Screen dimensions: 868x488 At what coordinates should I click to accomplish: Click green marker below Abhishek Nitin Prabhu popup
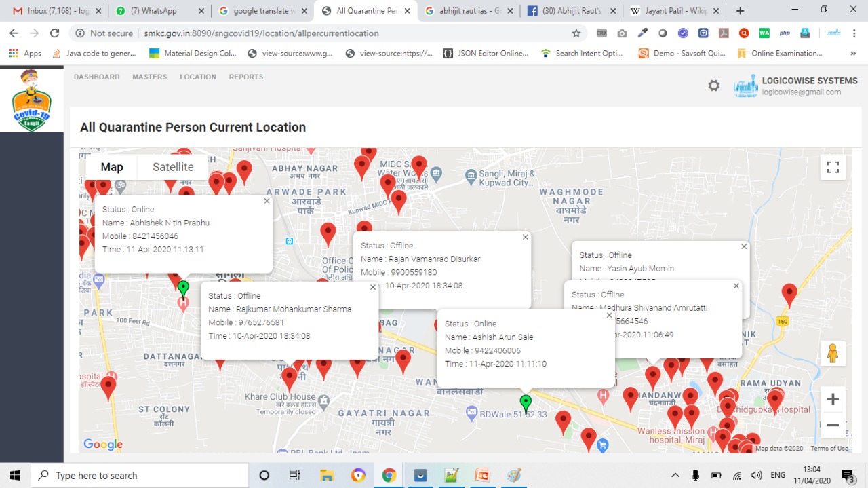pos(183,289)
